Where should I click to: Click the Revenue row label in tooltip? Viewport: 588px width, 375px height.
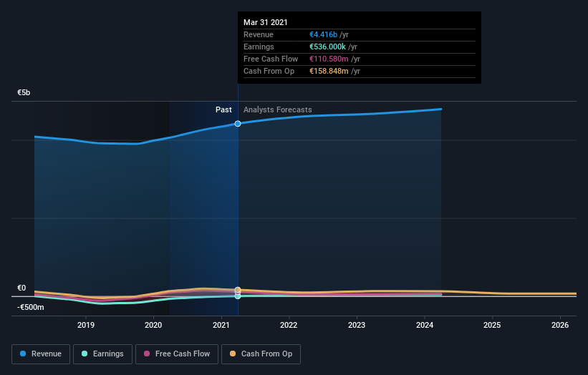(x=259, y=34)
